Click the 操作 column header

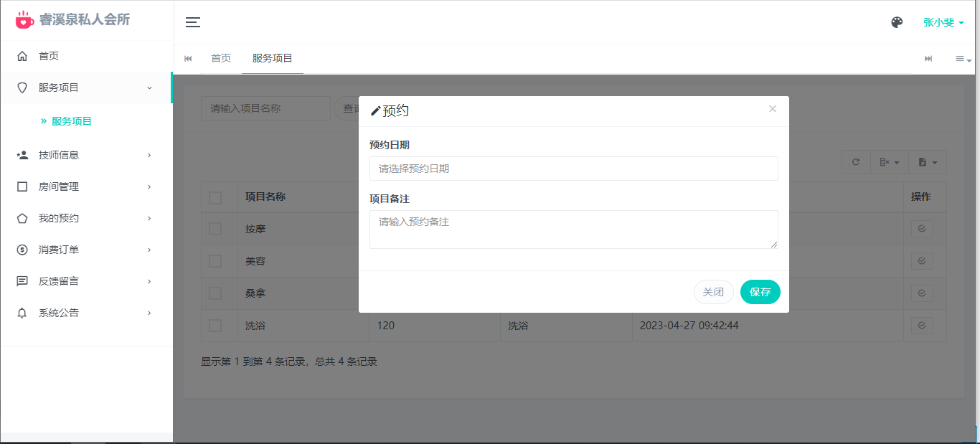click(x=921, y=197)
